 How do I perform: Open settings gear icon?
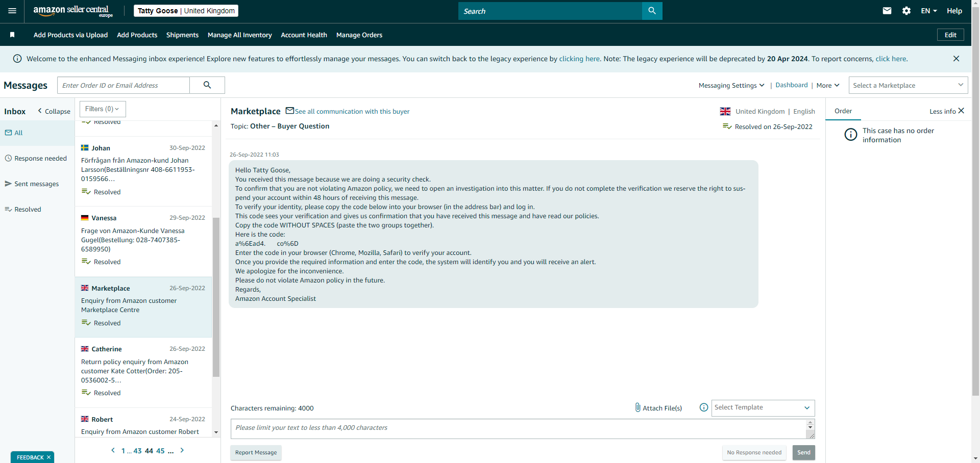(x=906, y=11)
